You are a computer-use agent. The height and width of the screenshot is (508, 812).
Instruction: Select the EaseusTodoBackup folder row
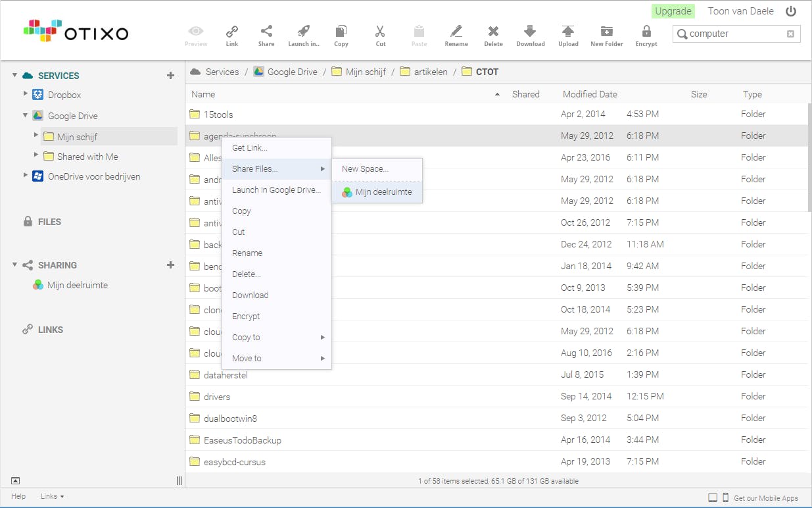click(x=496, y=440)
